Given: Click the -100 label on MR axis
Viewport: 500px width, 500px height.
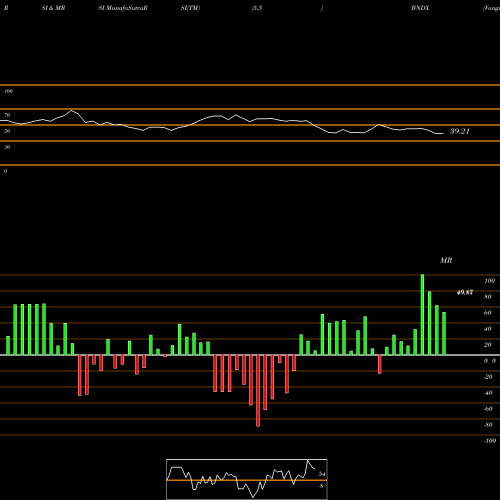Looking at the screenshot, I should coord(490,441).
